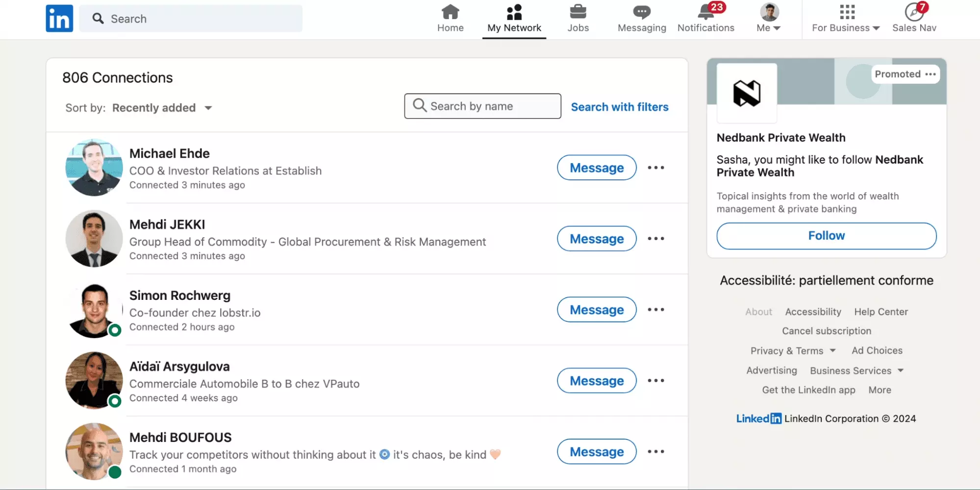
Task: Follow Nedbank Private Wealth
Action: [826, 236]
